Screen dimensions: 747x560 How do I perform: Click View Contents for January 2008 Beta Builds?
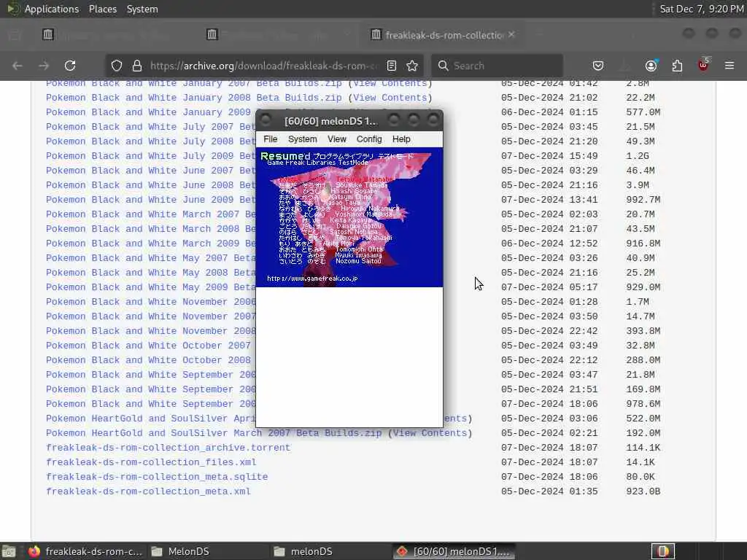(x=390, y=98)
